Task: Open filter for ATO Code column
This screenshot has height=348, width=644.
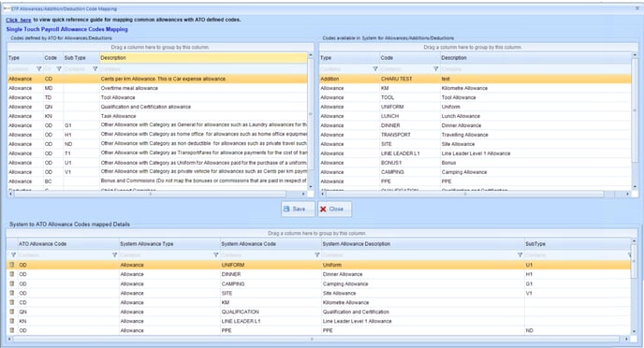Action: 59,69
